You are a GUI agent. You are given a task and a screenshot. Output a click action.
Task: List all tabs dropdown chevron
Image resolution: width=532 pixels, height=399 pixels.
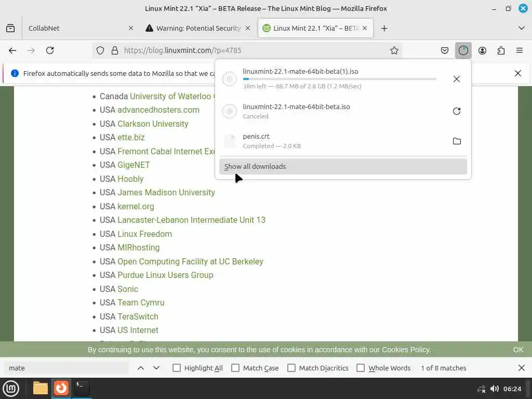pos(522,28)
